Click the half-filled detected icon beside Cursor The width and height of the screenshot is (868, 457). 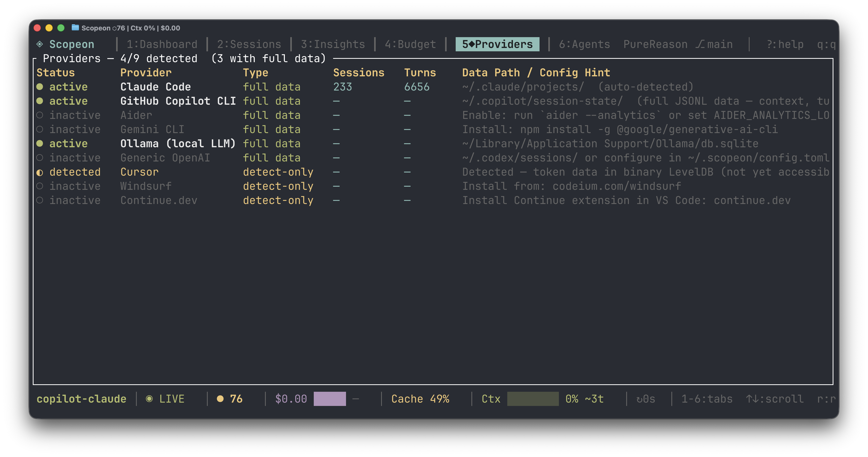coord(40,173)
